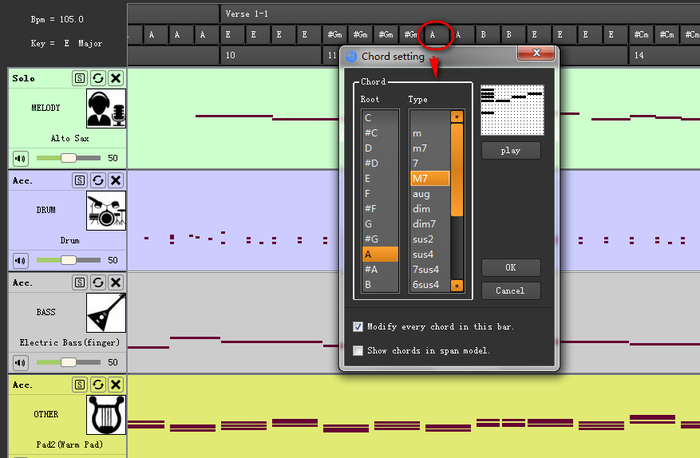This screenshot has height=458, width=700.
Task: Select root note D
Action: click(x=380, y=148)
